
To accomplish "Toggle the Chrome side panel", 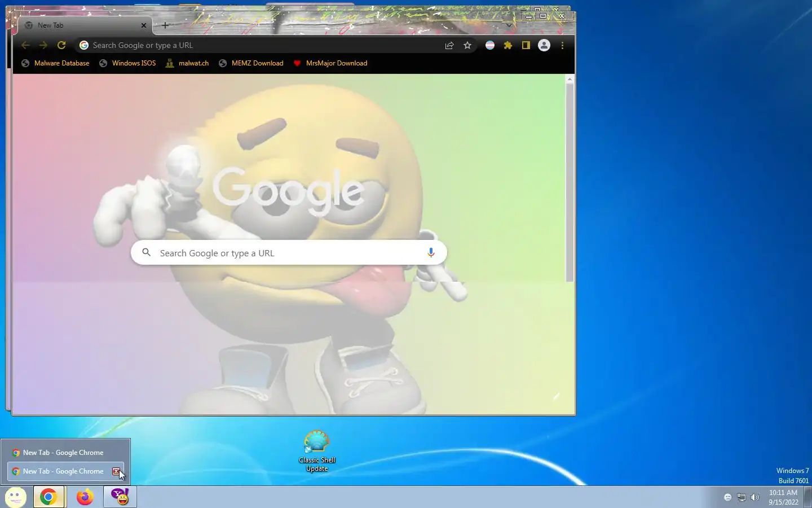I will pos(526,46).
